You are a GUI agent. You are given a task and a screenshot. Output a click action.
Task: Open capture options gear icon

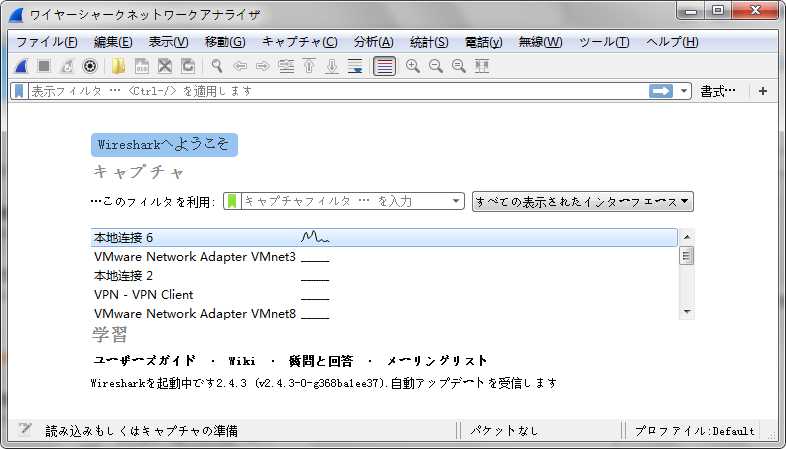[x=90, y=66]
